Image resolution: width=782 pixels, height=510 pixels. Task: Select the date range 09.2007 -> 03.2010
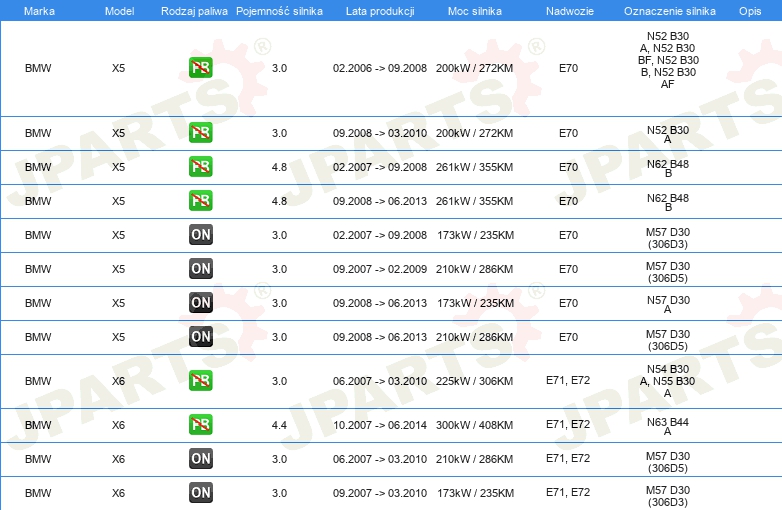coord(380,493)
